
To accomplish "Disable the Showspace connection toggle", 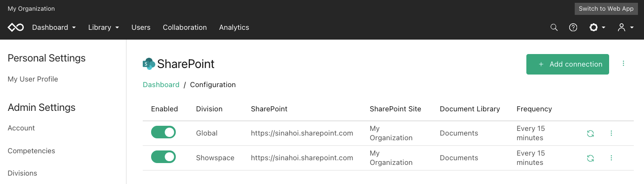I will 163,157.
